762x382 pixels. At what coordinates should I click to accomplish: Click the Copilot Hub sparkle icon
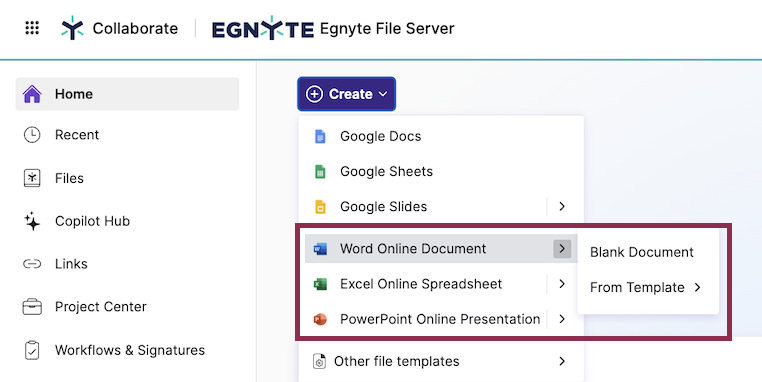[32, 221]
